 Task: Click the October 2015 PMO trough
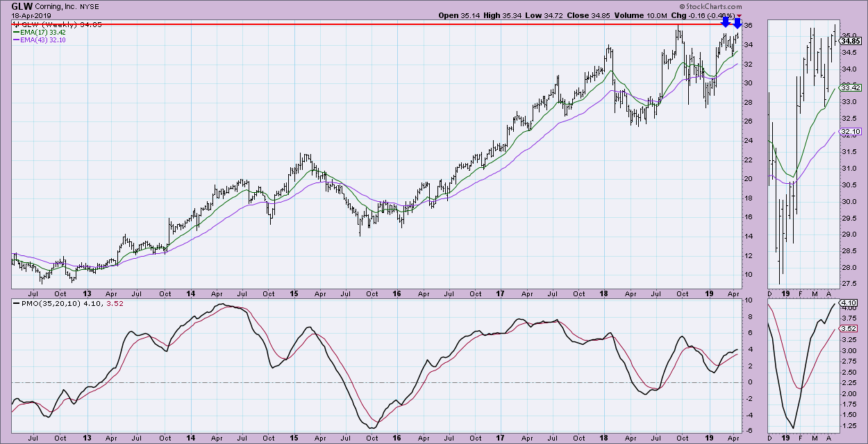372,427
